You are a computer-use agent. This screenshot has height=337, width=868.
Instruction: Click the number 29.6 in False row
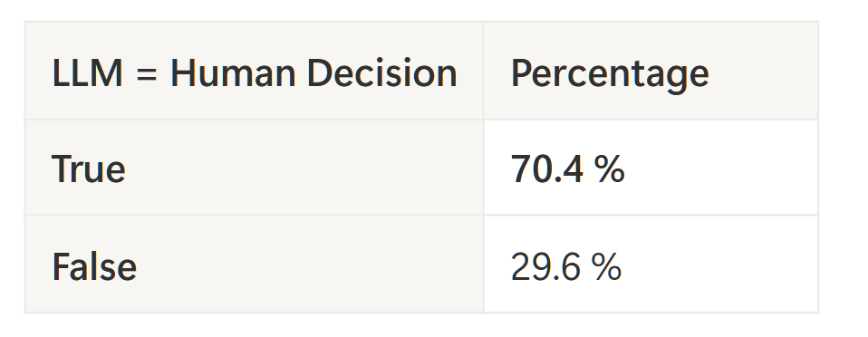[x=545, y=266]
